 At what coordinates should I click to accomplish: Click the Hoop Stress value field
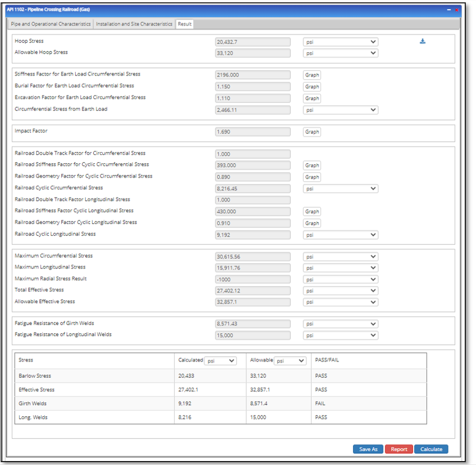[x=253, y=42]
